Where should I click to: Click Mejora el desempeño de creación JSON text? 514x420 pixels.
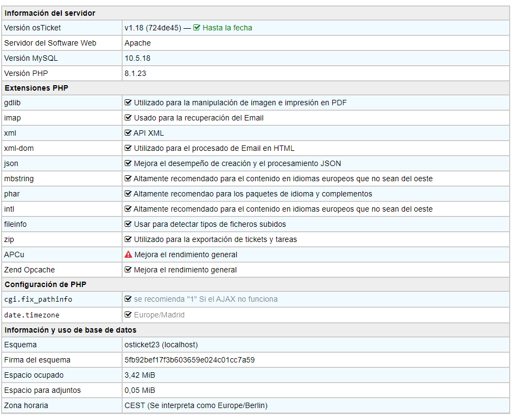pyautogui.click(x=237, y=163)
